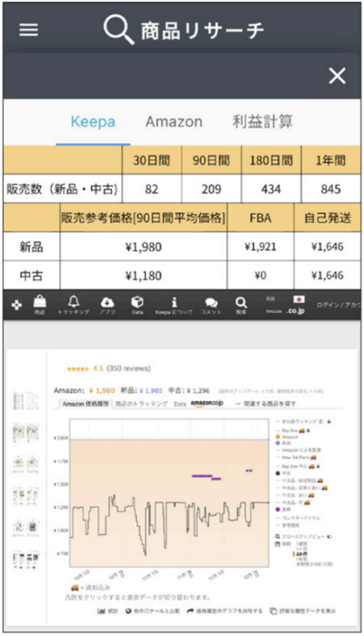The width and height of the screenshot is (364, 636).
Task: Toggle the purple legend entry
Action: coord(283,509)
